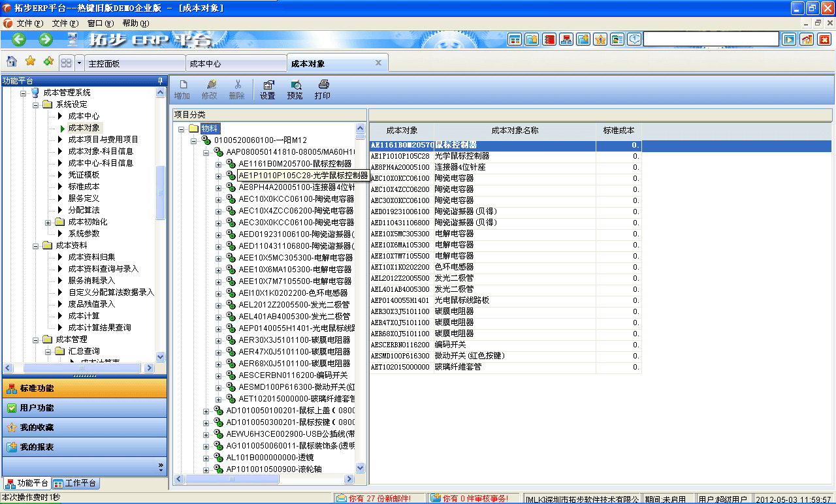Click the 打印 (Print) toolbar icon
This screenshot has height=504, width=836.
[323, 89]
